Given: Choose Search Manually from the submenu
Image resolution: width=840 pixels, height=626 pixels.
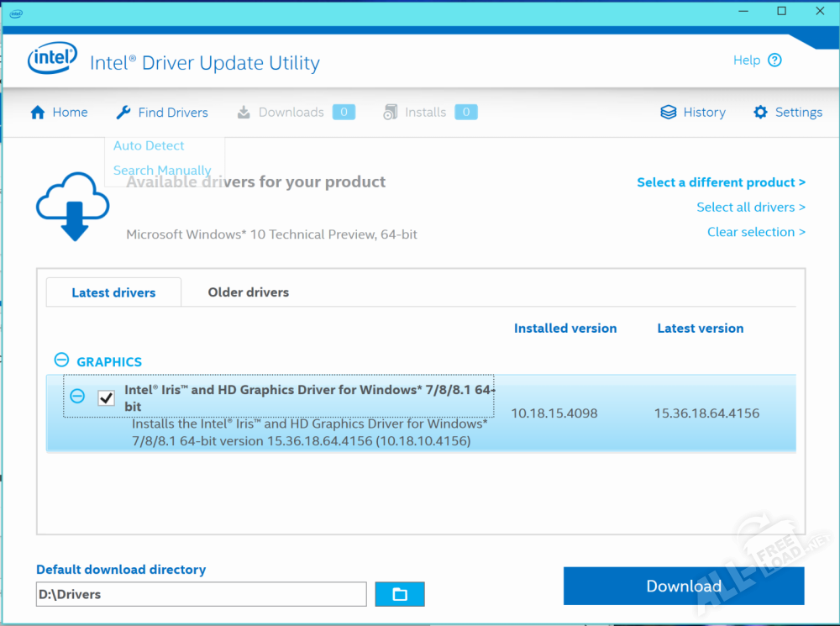Looking at the screenshot, I should [162, 171].
